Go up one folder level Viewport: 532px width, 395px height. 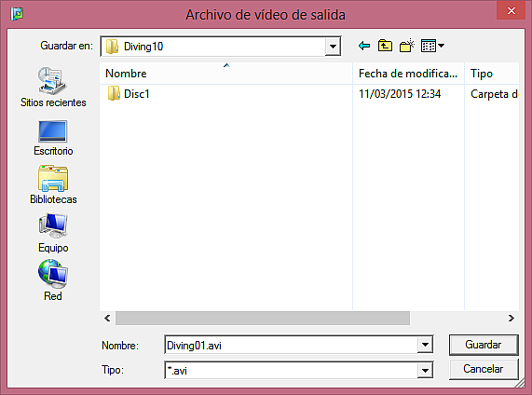click(385, 46)
